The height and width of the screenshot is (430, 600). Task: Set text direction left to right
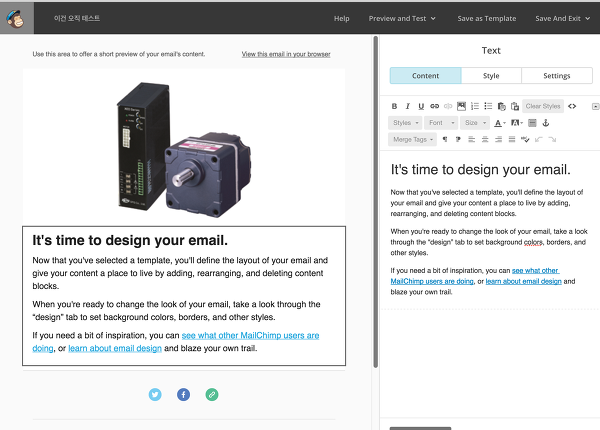(x=445, y=139)
